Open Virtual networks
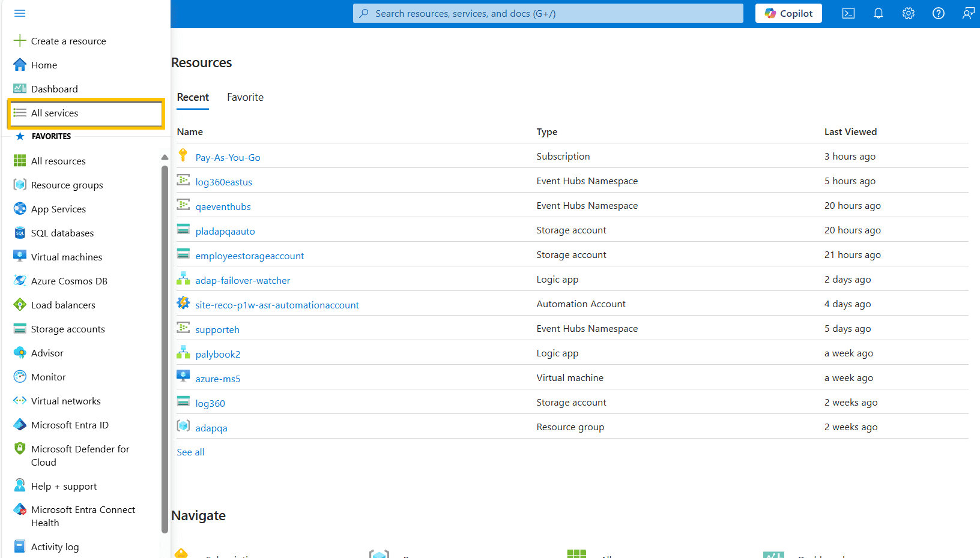Image resolution: width=980 pixels, height=558 pixels. [x=66, y=401]
